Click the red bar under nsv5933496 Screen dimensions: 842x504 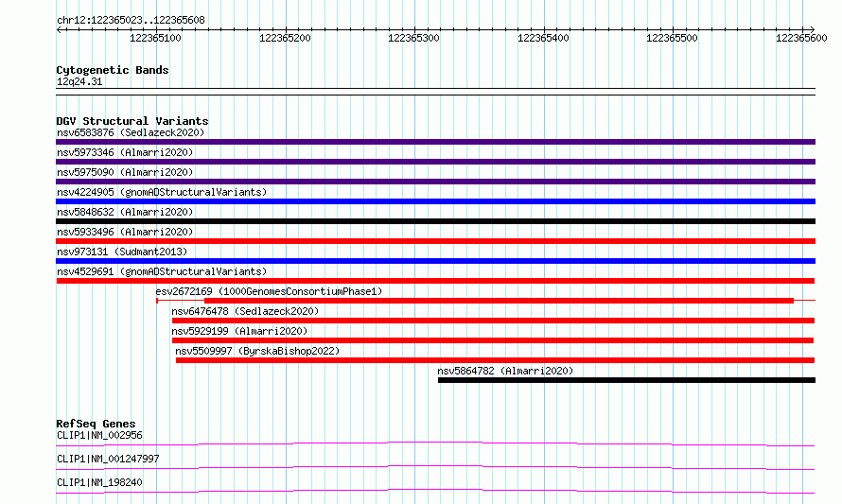tap(435, 241)
